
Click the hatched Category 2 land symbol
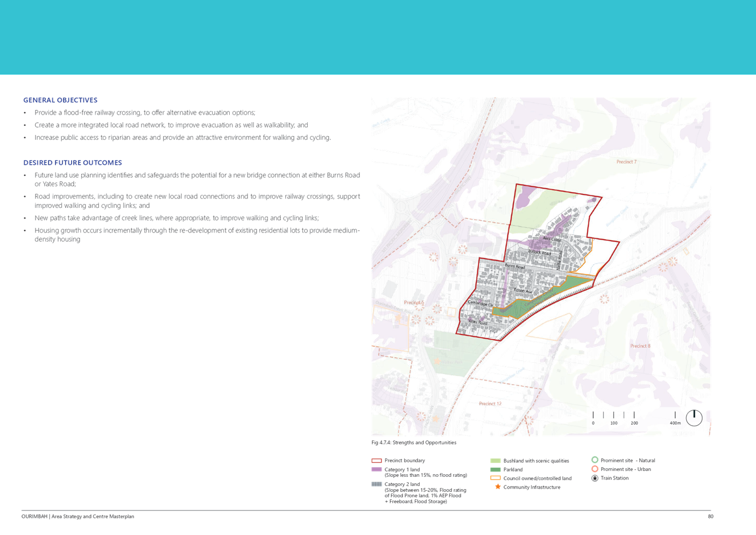click(x=377, y=484)
